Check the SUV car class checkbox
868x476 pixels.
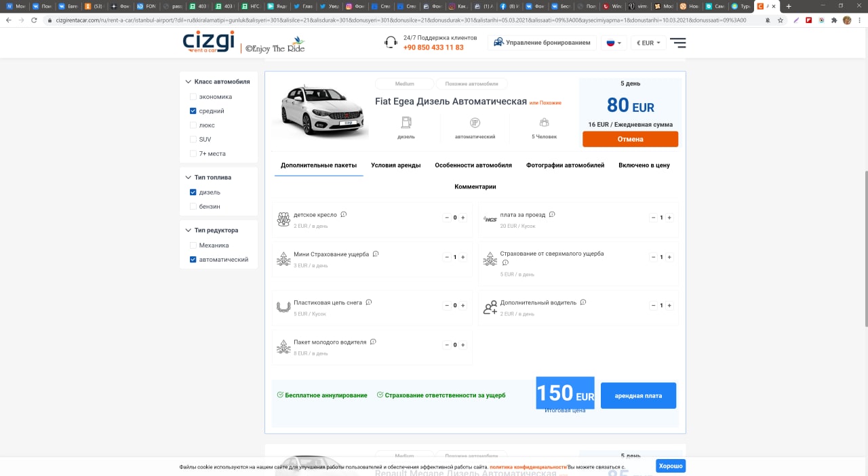(193, 140)
